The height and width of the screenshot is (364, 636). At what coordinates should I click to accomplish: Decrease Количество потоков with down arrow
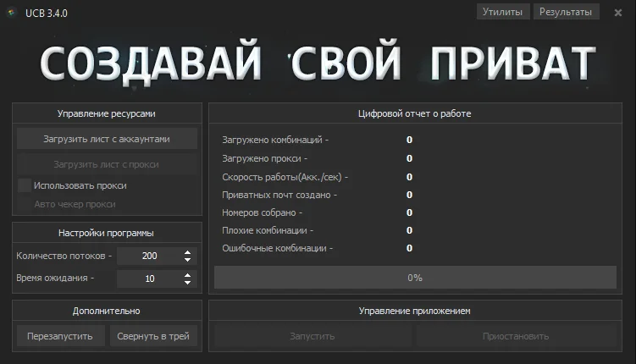click(x=188, y=259)
